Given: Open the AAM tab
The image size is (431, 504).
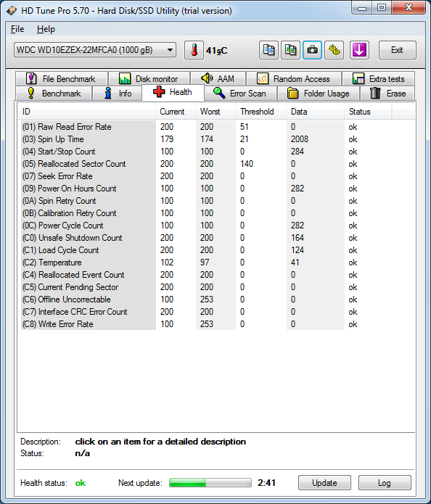Looking at the screenshot, I should tap(218, 79).
